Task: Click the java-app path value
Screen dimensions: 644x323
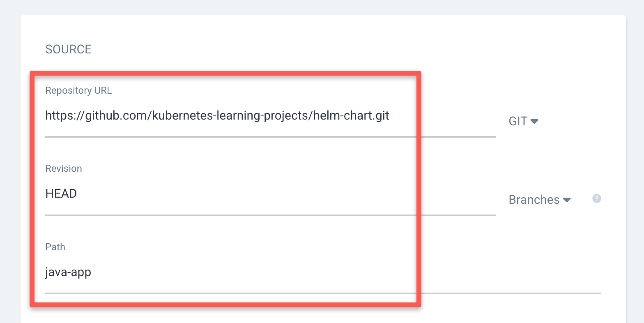Action: [x=68, y=272]
